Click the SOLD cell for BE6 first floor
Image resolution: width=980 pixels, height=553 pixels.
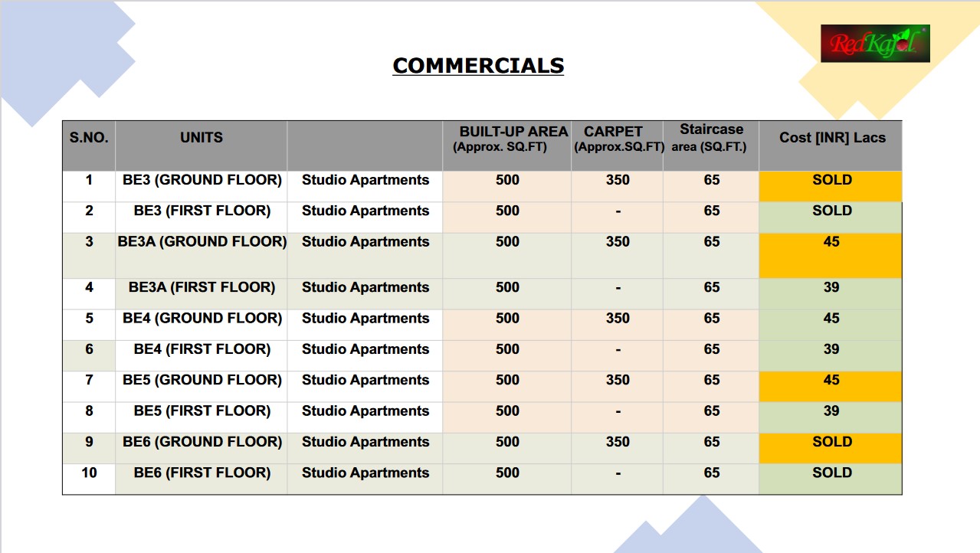[831, 473]
